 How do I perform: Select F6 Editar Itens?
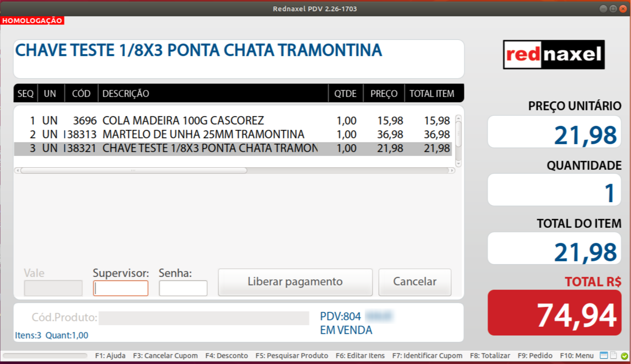(360, 356)
